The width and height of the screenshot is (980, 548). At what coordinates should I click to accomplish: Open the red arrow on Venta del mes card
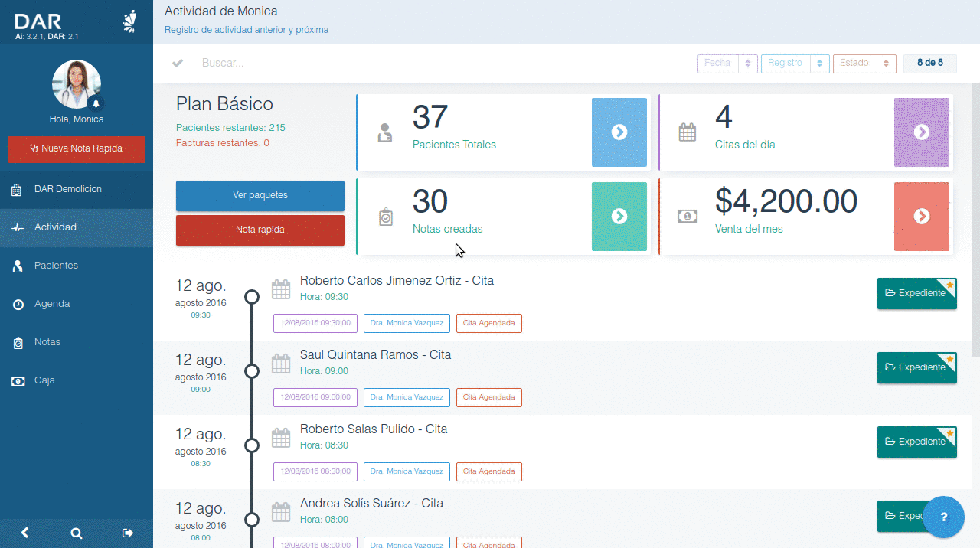922,217
